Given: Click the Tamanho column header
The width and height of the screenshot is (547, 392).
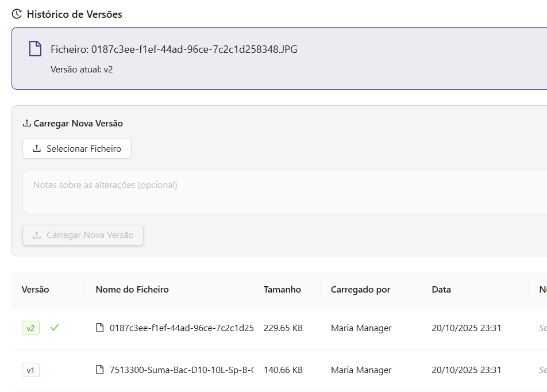Looking at the screenshot, I should [x=282, y=290].
